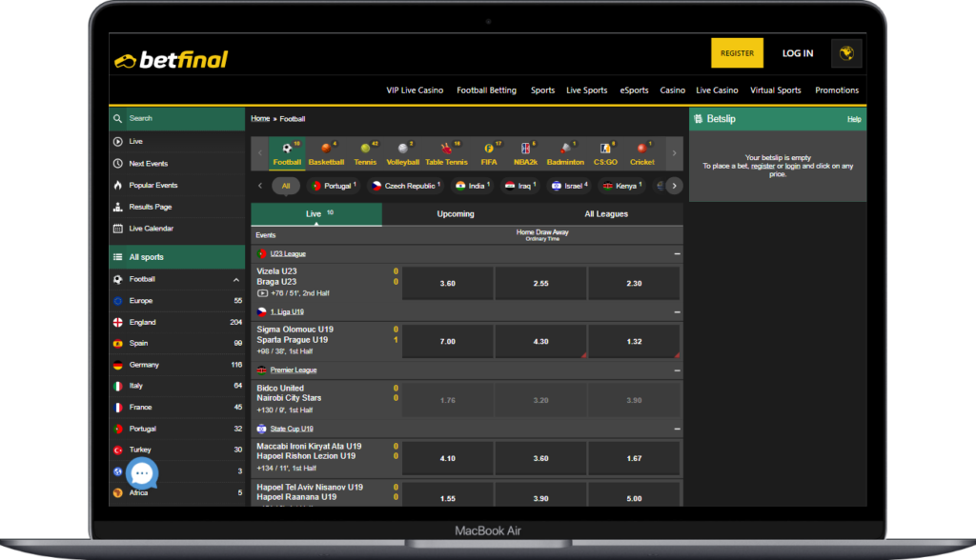
Task: Collapse the Football section in sidebar
Action: click(x=236, y=280)
